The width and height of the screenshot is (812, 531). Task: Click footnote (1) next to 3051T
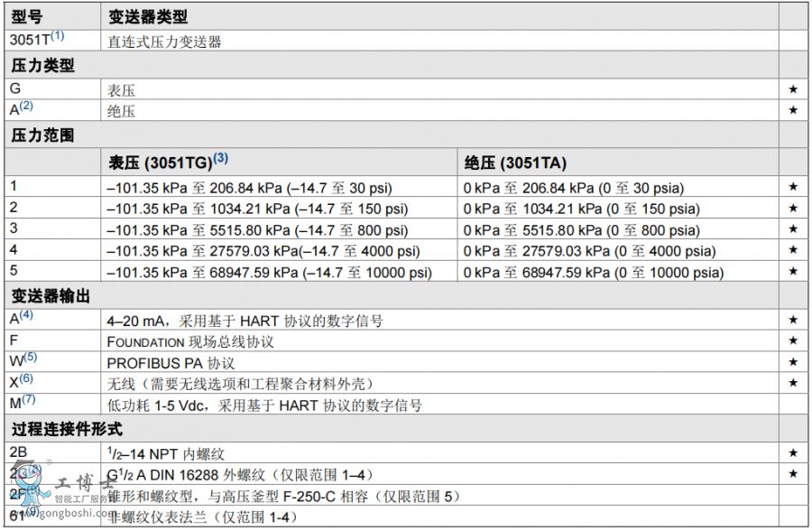(57, 36)
